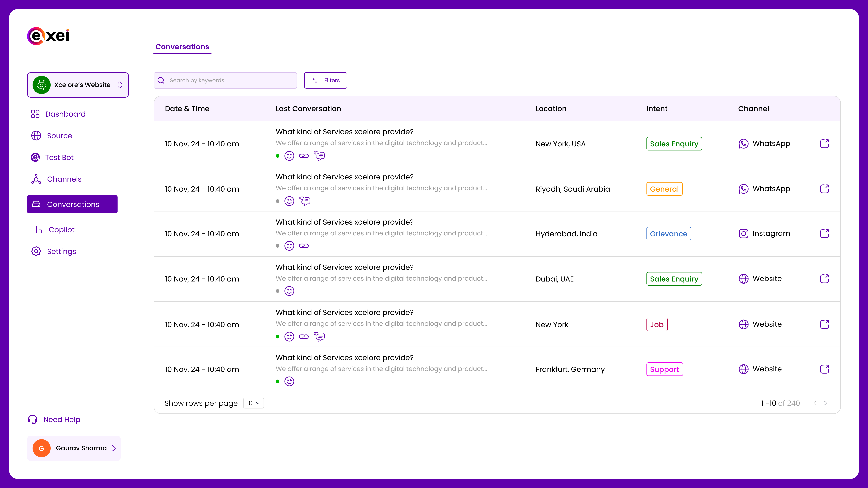Open Source in the sidebar
The height and width of the screenshot is (488, 868).
click(51, 136)
